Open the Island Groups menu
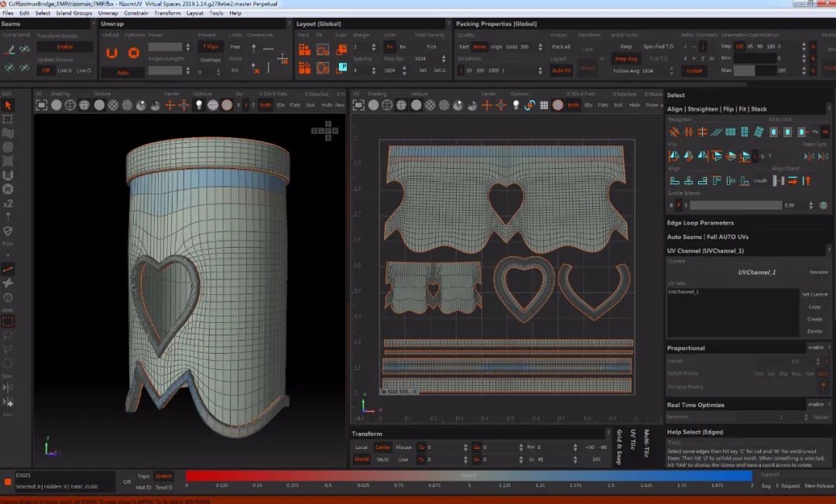 pos(74,13)
